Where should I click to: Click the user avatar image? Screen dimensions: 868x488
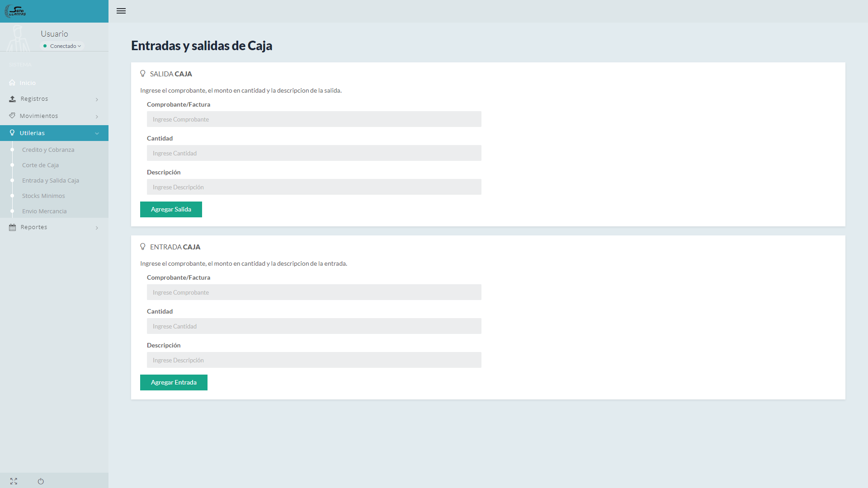coord(18,38)
